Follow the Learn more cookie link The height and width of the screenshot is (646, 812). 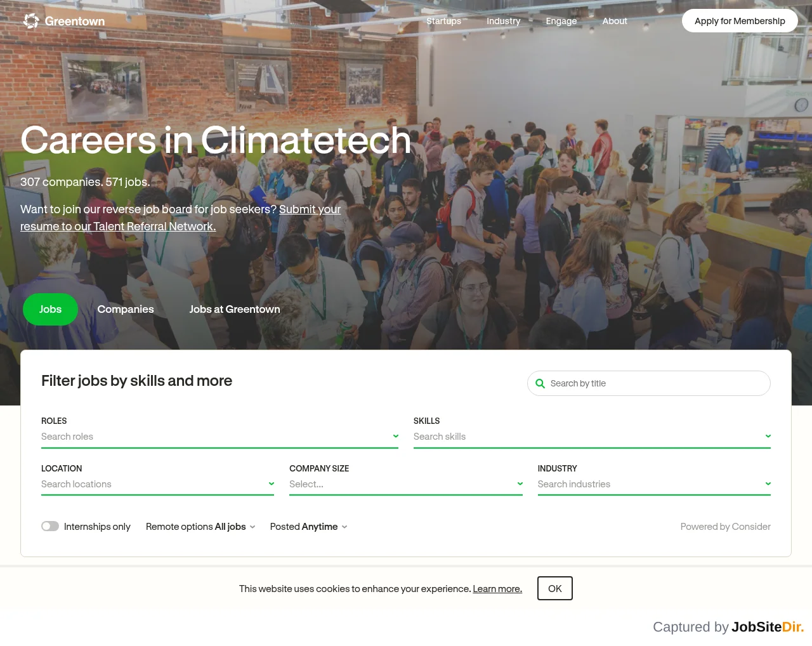pyautogui.click(x=497, y=589)
